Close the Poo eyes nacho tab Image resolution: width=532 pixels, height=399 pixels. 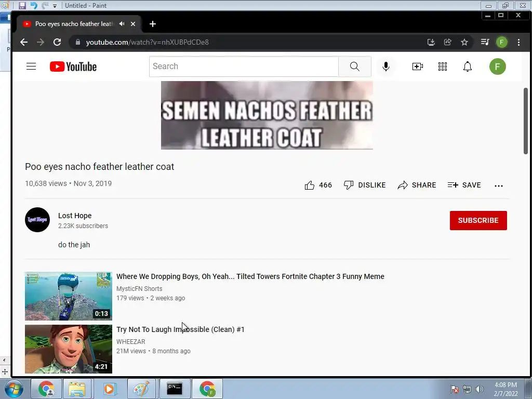point(133,24)
